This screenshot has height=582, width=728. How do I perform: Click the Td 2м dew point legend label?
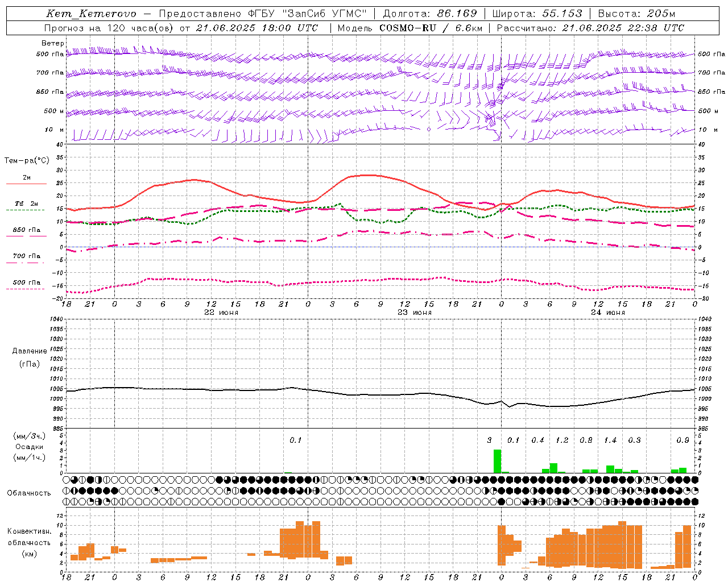[26, 203]
